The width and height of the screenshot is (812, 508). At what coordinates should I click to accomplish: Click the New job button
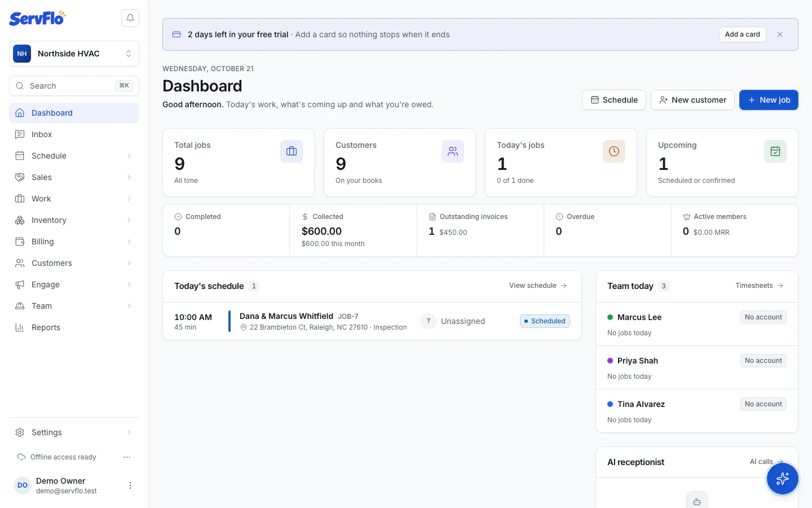click(769, 100)
